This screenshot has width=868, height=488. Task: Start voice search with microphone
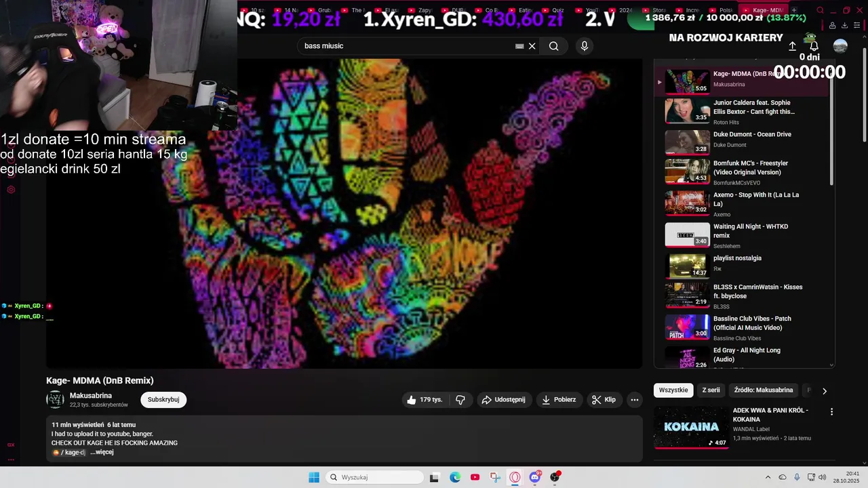pos(585,46)
